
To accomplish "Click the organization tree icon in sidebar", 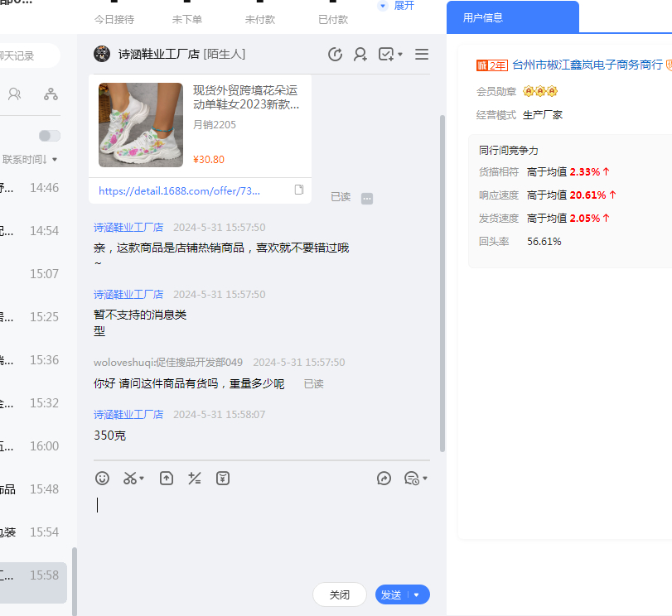I will click(x=51, y=94).
